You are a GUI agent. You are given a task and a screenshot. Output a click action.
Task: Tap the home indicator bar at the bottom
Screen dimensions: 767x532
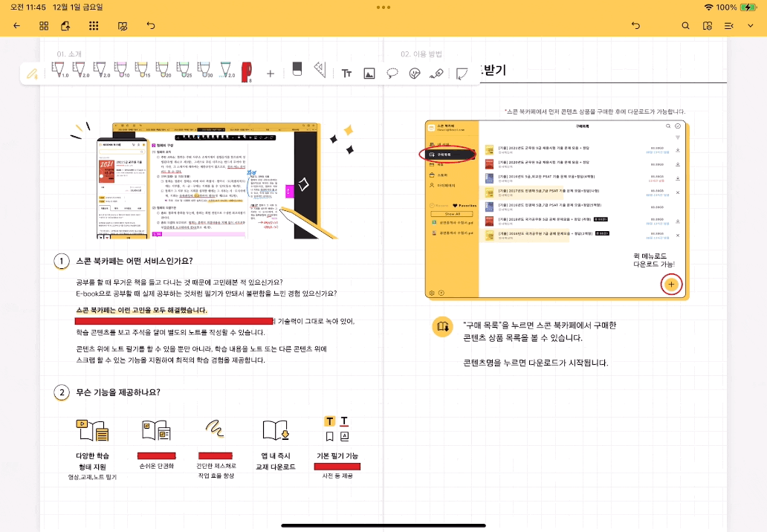383,525
